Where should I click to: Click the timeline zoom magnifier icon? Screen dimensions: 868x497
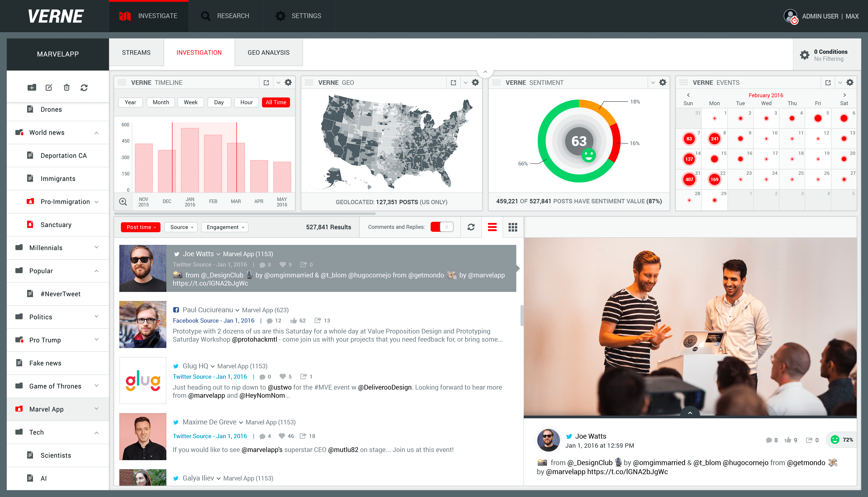[x=123, y=202]
